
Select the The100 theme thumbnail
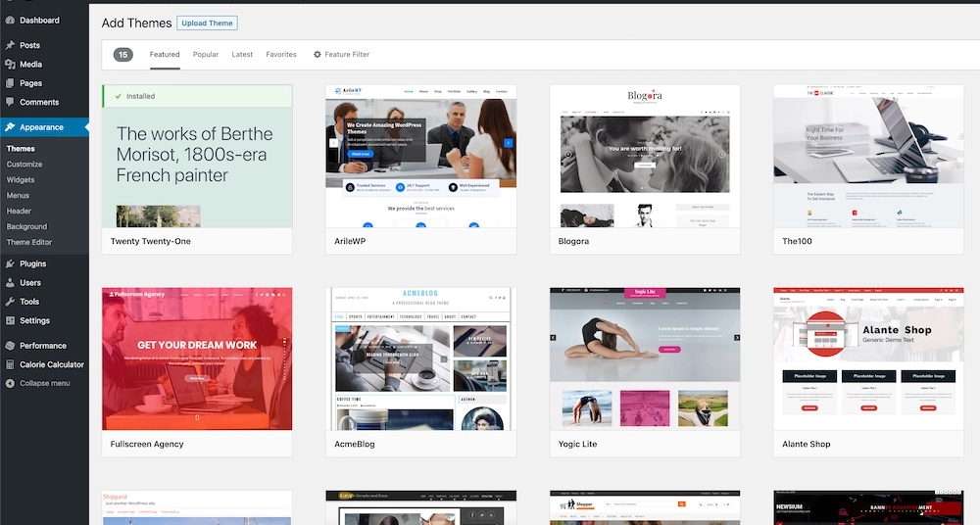point(868,157)
